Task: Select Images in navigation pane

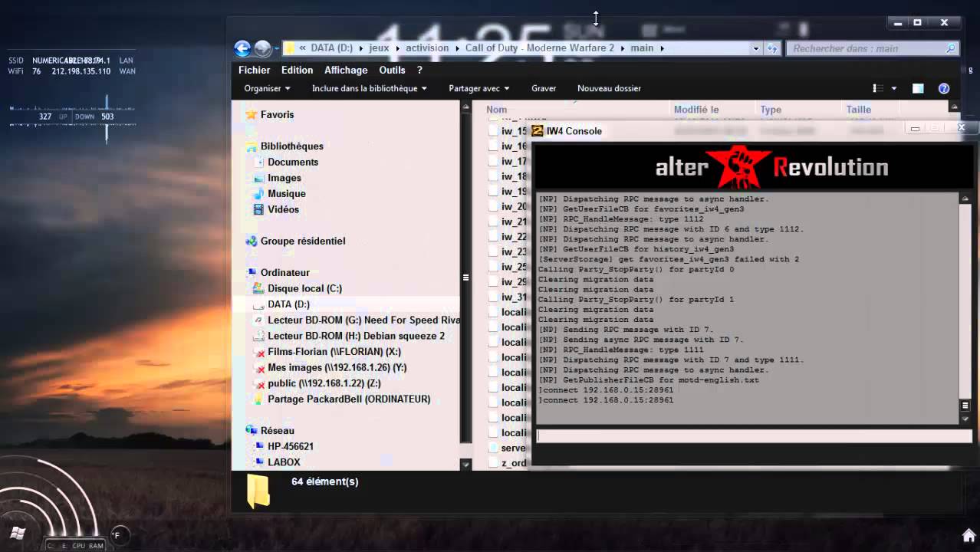Action: (x=284, y=178)
